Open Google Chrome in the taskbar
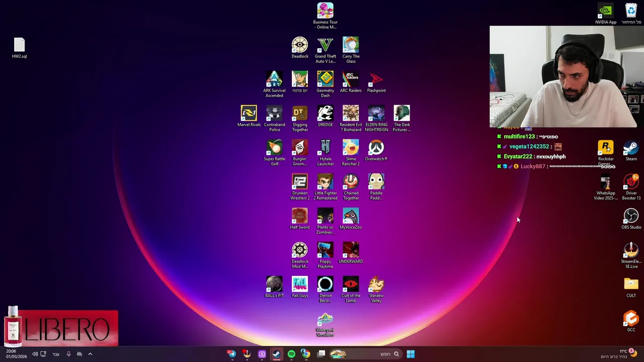The height and width of the screenshot is (362, 644). [305, 354]
